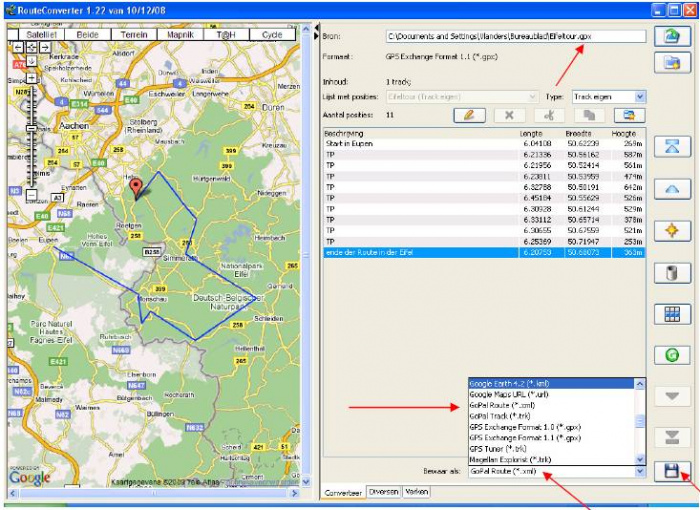
Task: Click the copy pages icon in toolbar
Action: [x=589, y=115]
